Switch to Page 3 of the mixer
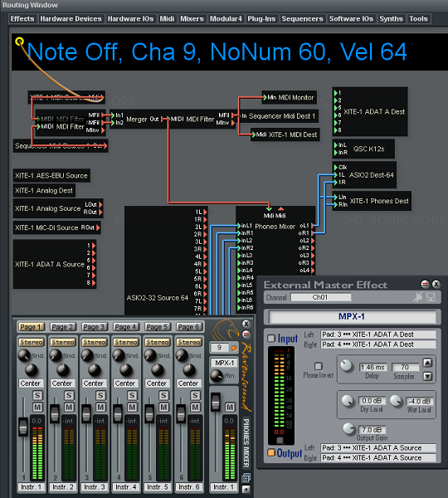This screenshot has height=498, width=448. 94,327
